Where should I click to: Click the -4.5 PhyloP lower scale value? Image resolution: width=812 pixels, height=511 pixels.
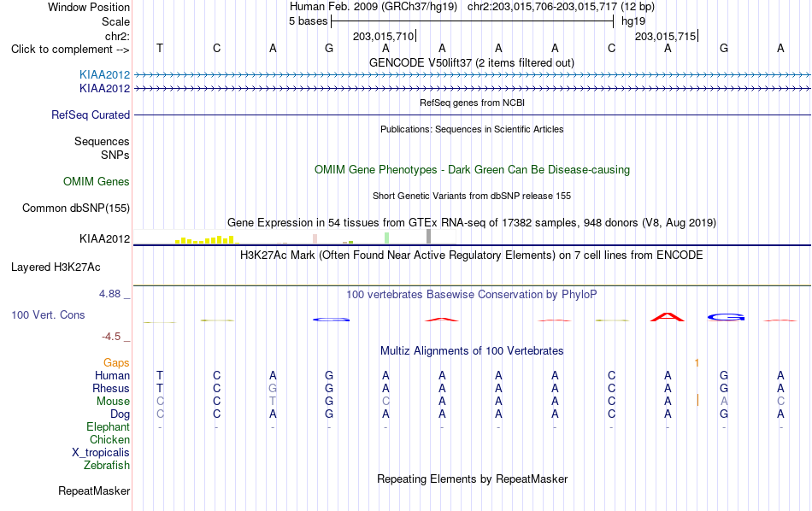(111, 337)
